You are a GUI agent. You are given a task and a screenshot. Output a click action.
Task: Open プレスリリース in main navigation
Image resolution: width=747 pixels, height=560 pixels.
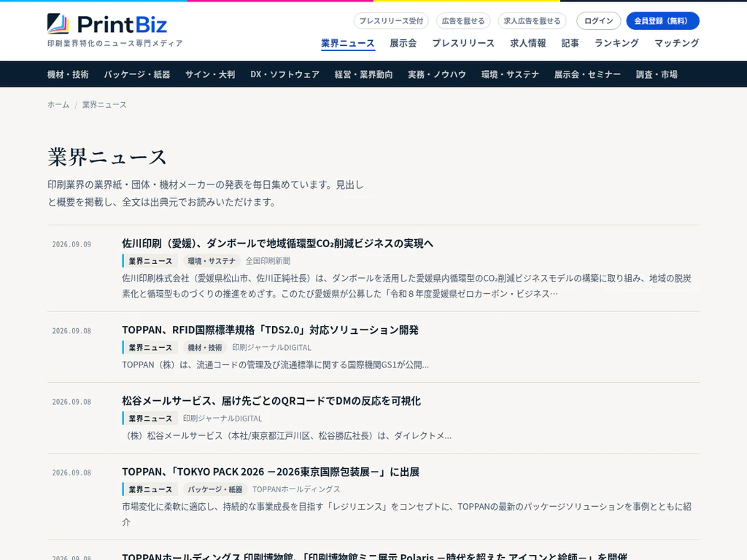point(463,43)
